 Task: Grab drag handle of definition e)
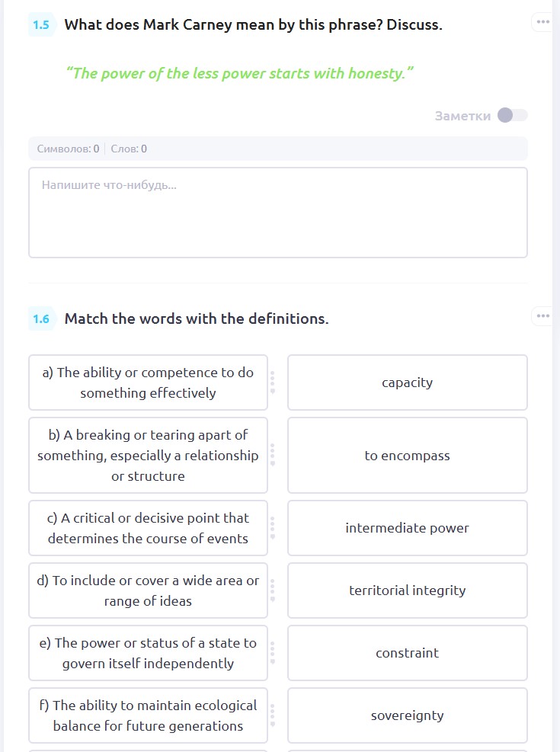click(x=273, y=653)
